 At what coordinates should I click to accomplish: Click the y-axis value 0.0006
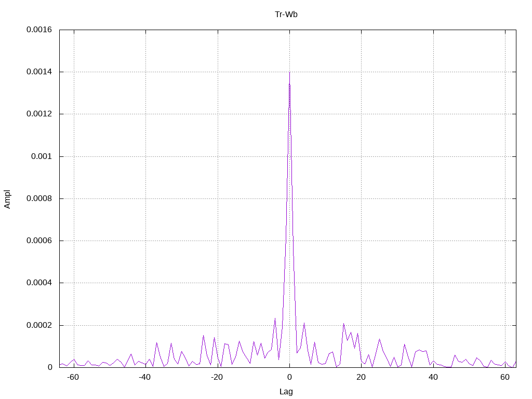(x=39, y=241)
